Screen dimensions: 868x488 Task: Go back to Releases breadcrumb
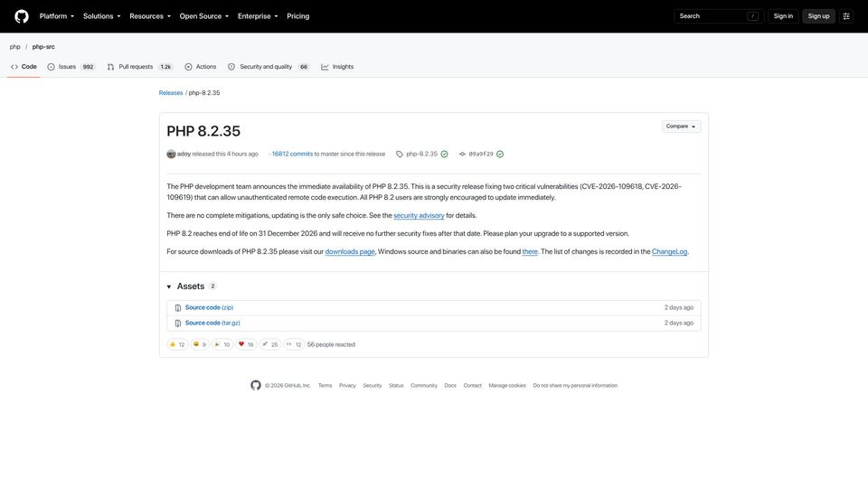171,93
